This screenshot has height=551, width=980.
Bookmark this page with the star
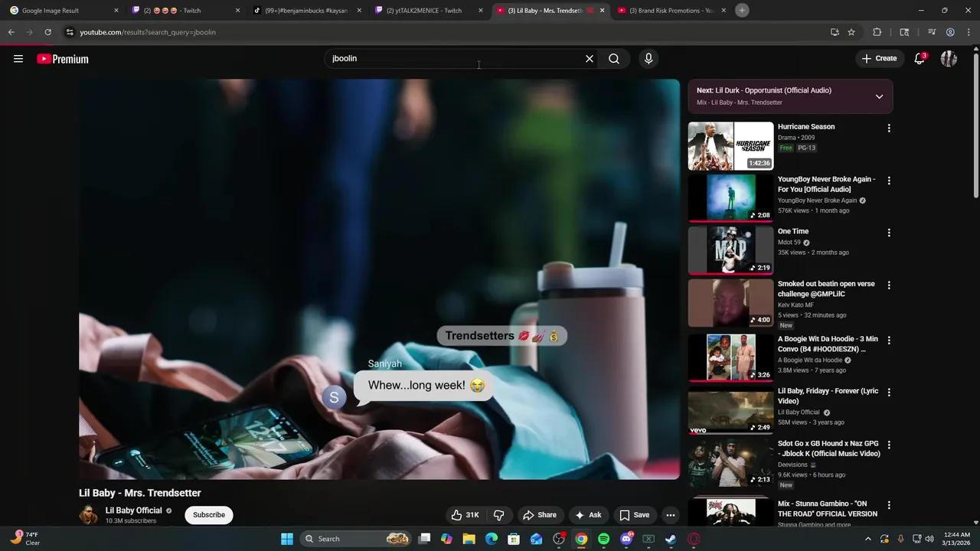(x=851, y=32)
